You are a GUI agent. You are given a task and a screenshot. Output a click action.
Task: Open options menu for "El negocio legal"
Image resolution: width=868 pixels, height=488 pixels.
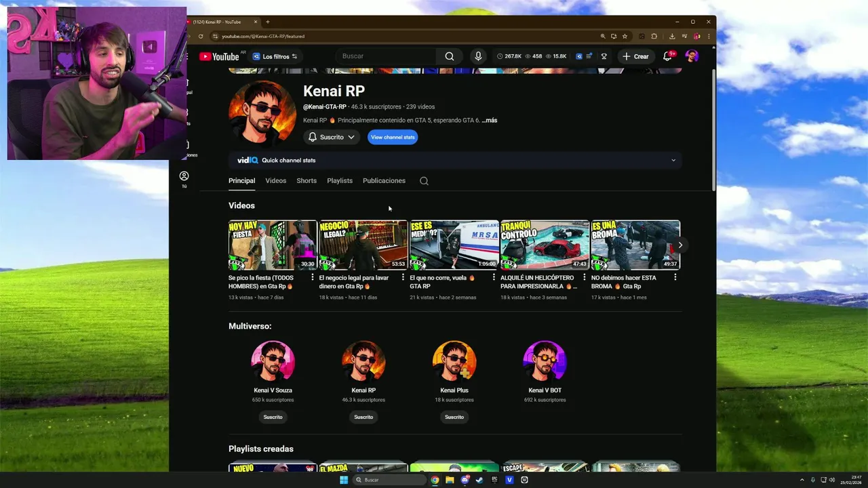pyautogui.click(x=403, y=277)
